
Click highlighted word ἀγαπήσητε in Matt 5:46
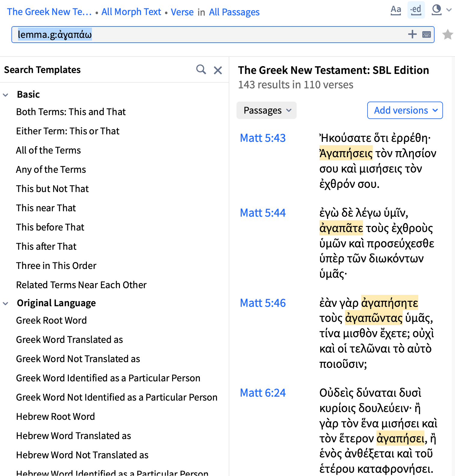(x=389, y=303)
